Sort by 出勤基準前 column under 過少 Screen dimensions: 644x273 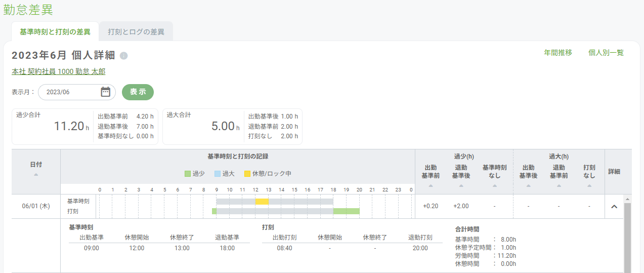[431, 186]
